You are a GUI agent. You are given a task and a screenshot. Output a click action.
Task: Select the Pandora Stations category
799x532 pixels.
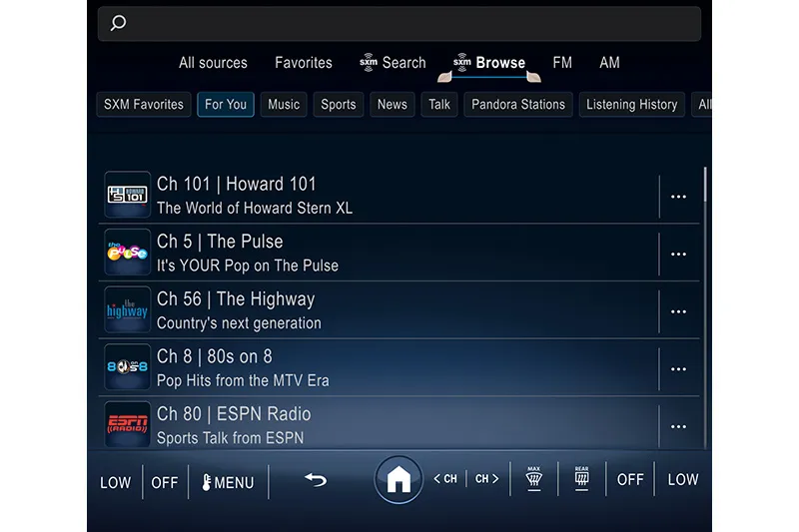click(518, 105)
